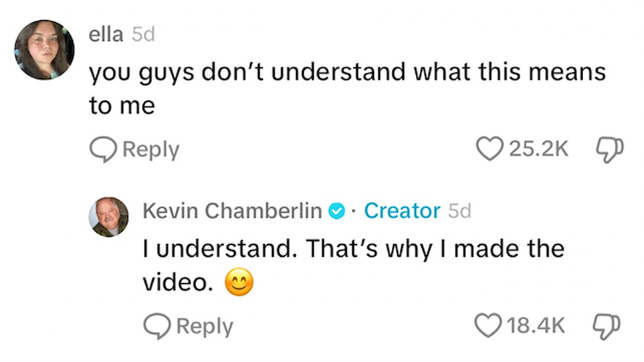Visit profile via Kevin Chamberlin username

click(231, 211)
